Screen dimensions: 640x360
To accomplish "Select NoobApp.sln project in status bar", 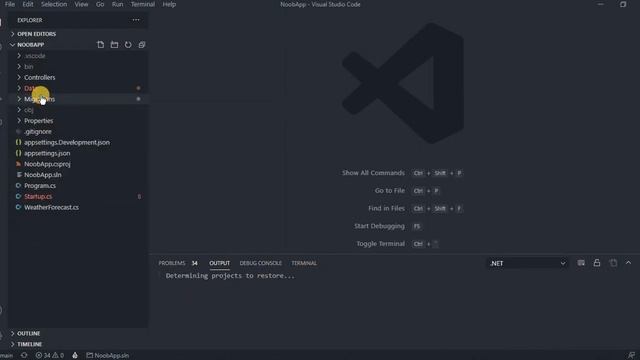I will [108, 356].
